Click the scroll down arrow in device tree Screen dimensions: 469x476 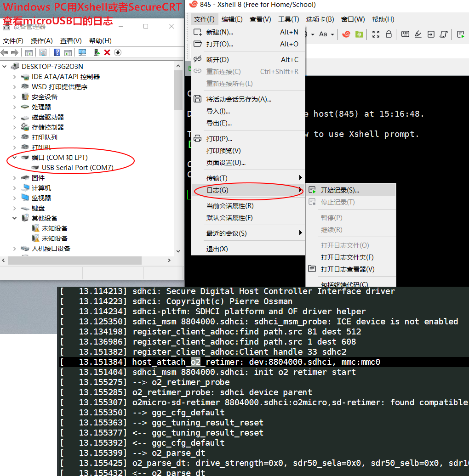tap(178, 251)
